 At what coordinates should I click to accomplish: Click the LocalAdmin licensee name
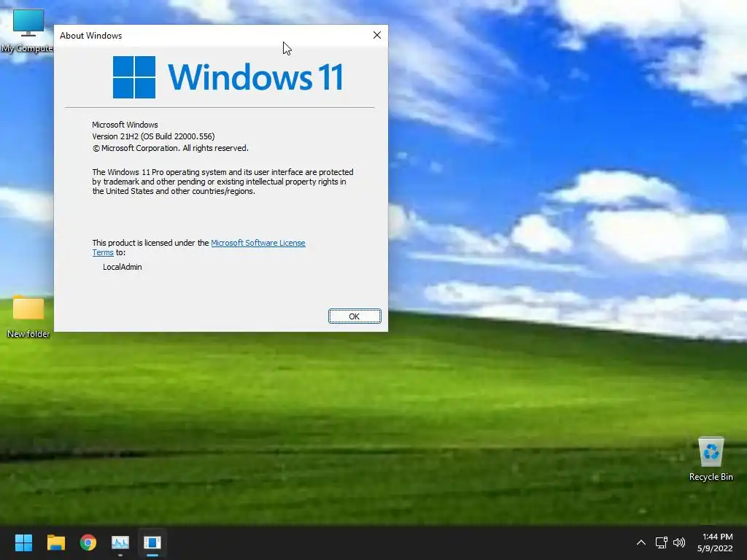click(x=123, y=267)
